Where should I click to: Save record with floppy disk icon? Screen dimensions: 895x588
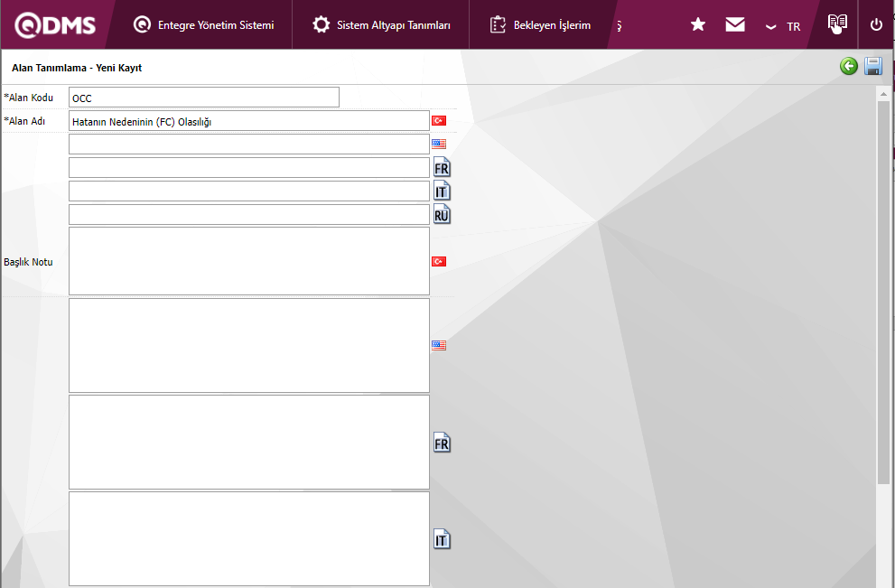pos(873,66)
